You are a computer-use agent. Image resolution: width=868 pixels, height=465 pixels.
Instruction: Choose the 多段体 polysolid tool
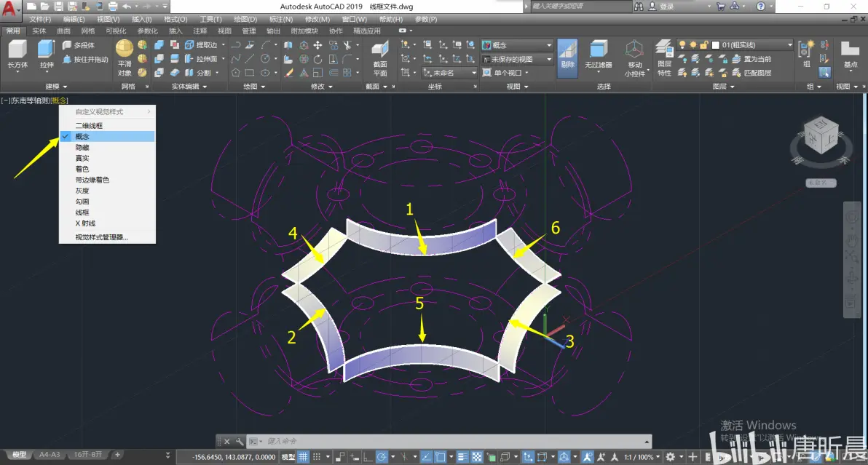(x=79, y=45)
